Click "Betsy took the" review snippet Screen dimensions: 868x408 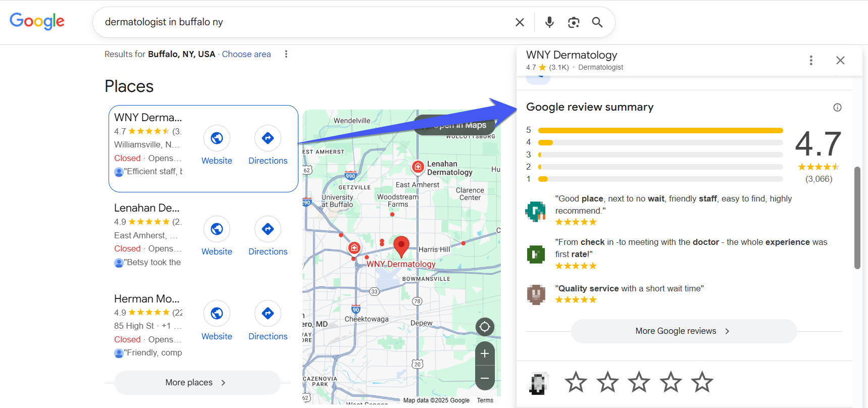tap(152, 263)
